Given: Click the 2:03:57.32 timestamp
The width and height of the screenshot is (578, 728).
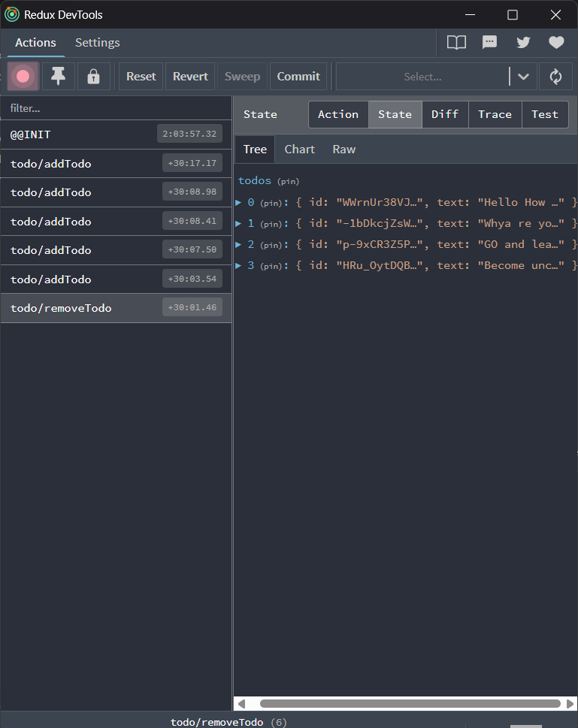Looking at the screenshot, I should click(x=189, y=134).
